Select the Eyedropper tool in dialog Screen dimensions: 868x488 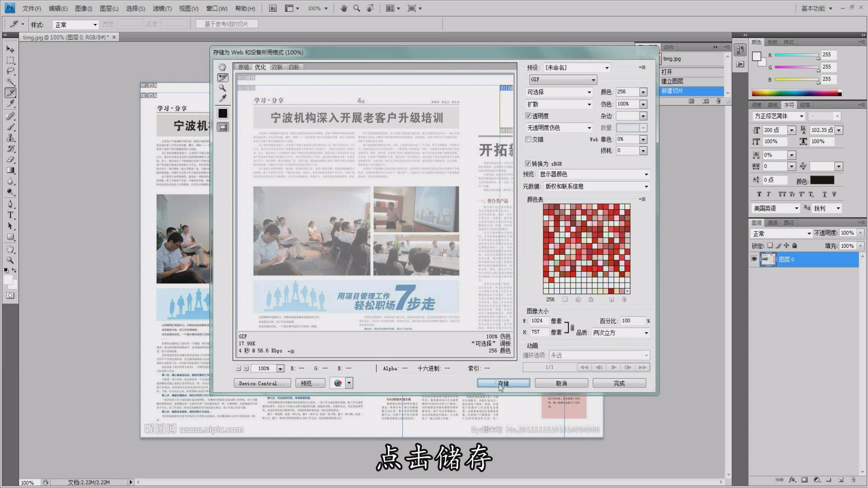[x=222, y=99]
